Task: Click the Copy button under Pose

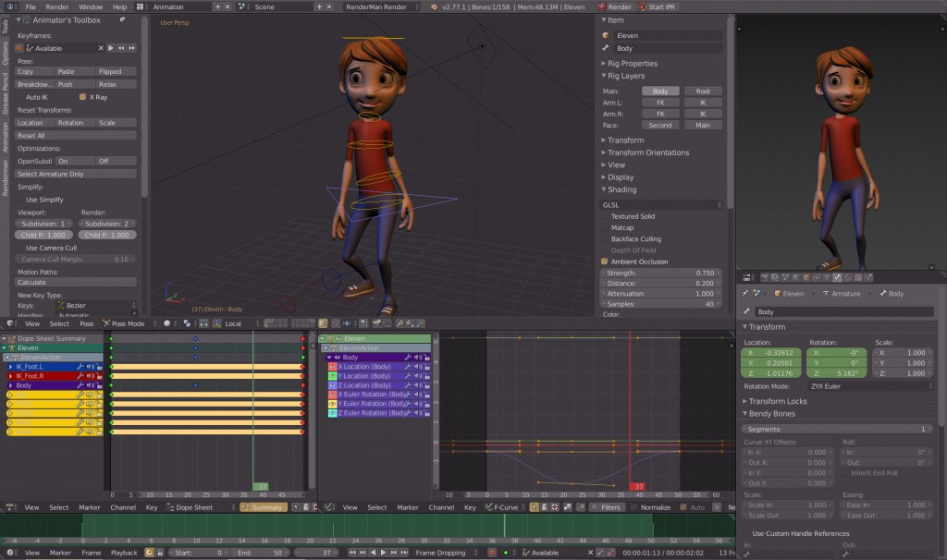Action: tap(34, 71)
